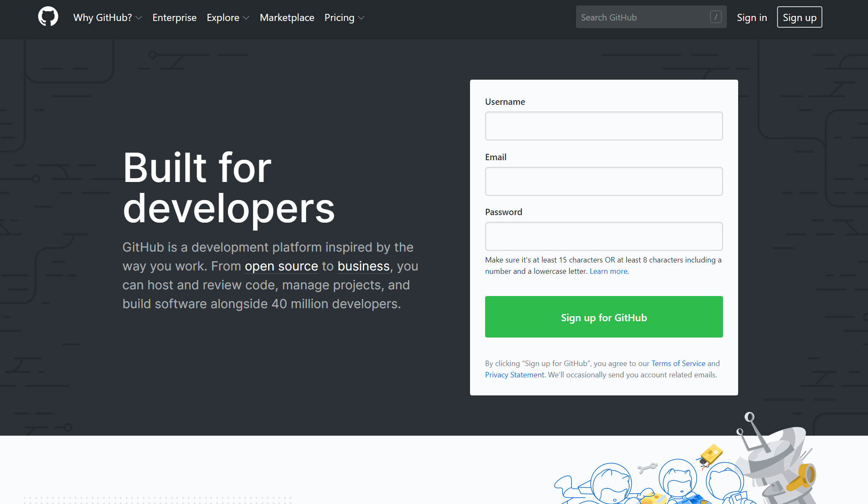Click the Sign in link
The image size is (868, 504).
[x=752, y=18]
